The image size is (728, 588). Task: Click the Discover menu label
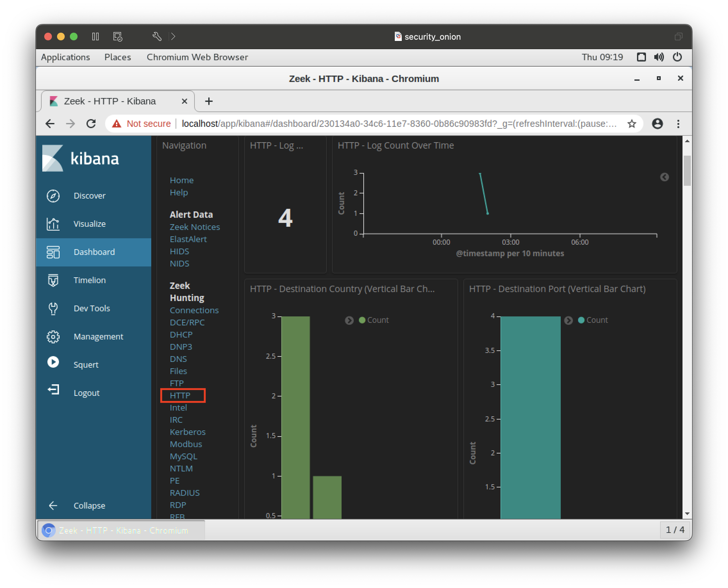[x=89, y=196]
